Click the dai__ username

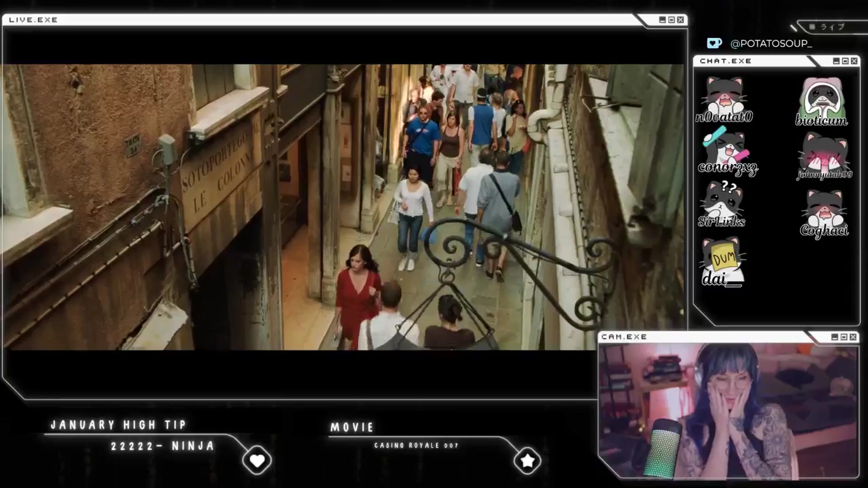(x=722, y=278)
